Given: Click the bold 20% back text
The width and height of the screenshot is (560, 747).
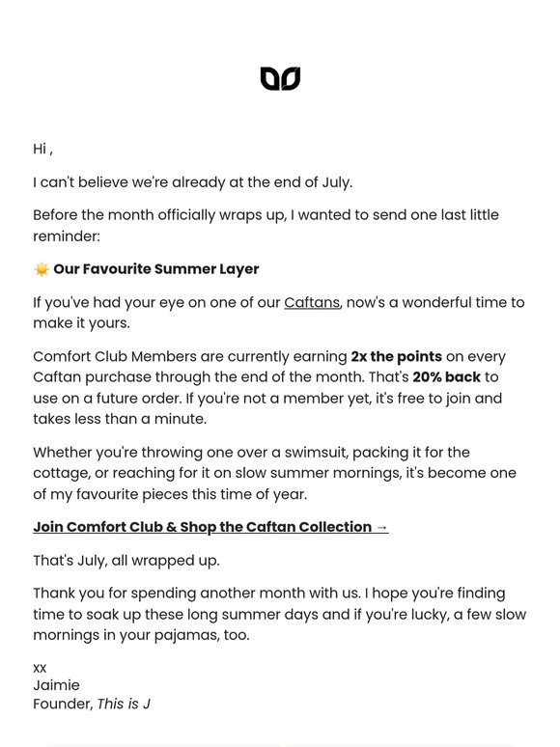Looking at the screenshot, I should [x=447, y=376].
